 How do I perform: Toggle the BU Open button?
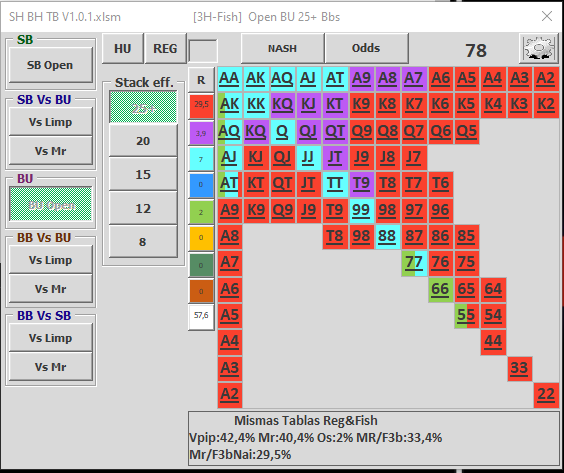(51, 204)
